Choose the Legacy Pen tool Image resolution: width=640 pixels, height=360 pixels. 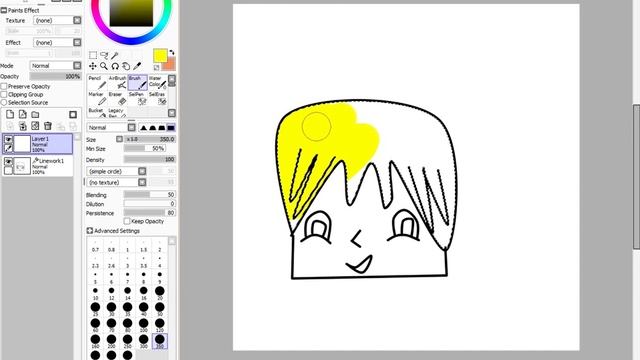pyautogui.click(x=118, y=113)
